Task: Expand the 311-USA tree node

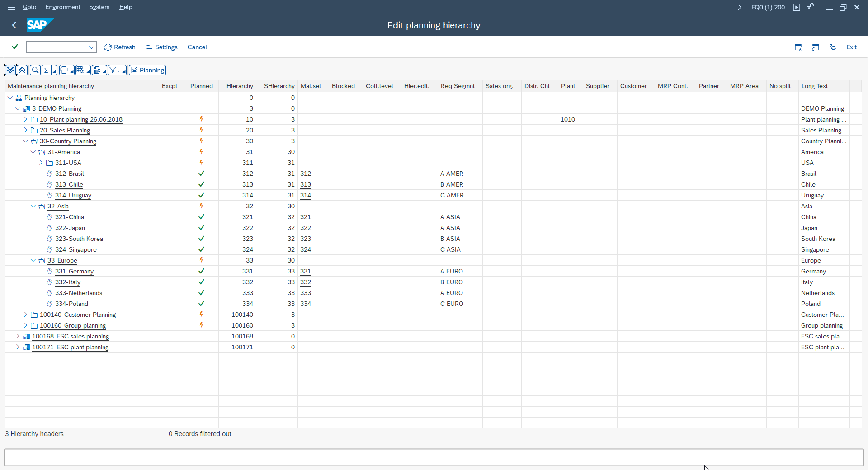Action: click(x=41, y=163)
